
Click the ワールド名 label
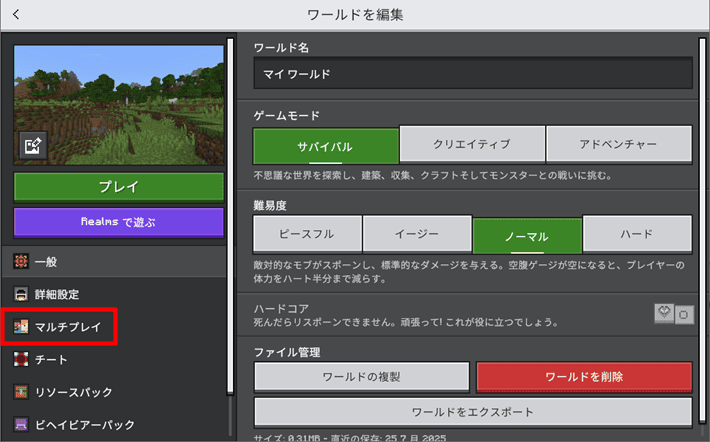(281, 48)
